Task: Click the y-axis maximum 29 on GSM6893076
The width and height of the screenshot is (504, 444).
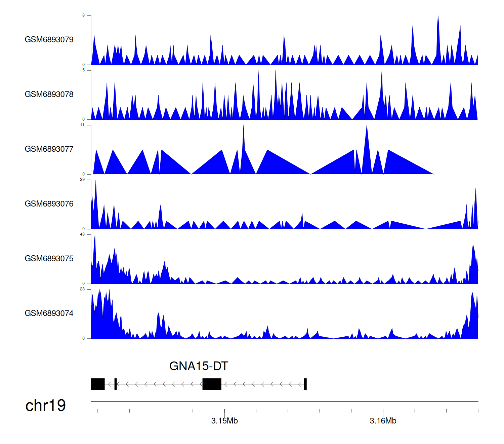Action: pyautogui.click(x=82, y=180)
